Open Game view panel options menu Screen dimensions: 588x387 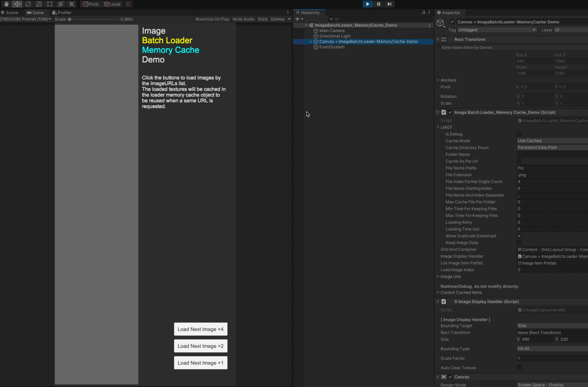[288, 13]
